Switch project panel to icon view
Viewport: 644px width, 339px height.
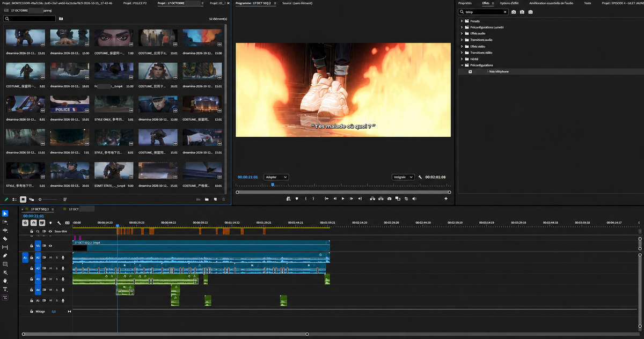[23, 199]
